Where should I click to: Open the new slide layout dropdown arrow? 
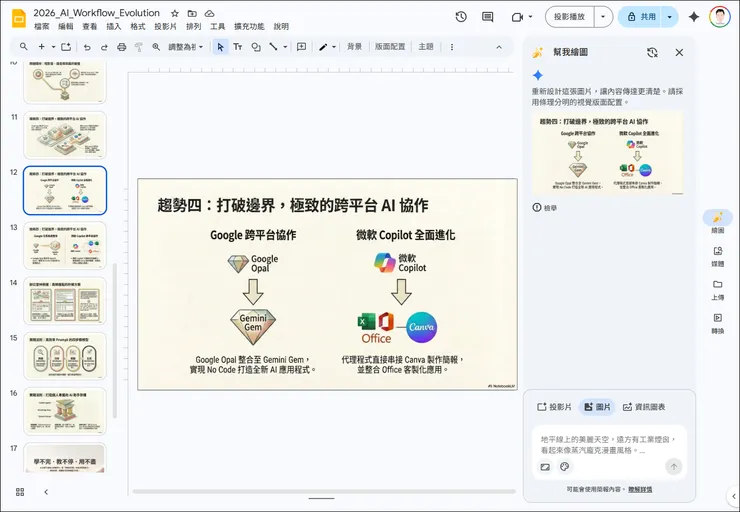[53, 47]
